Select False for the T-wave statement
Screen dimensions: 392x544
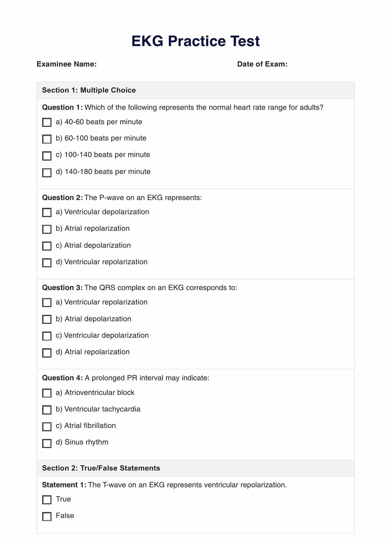click(x=47, y=517)
